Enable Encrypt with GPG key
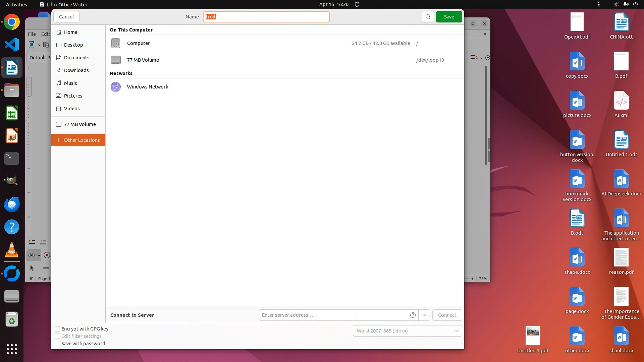This screenshot has height=362, width=644. tap(57, 329)
